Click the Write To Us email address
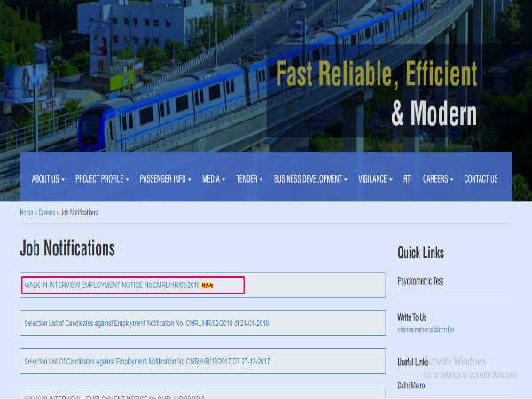 pos(426,330)
